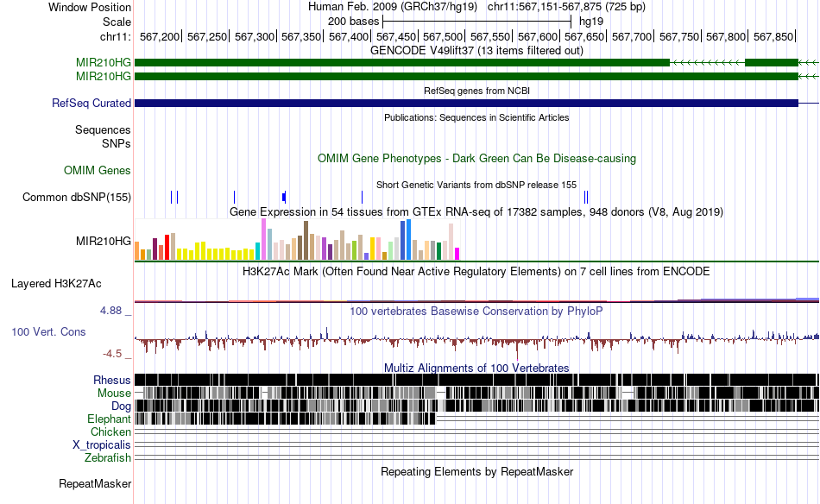Click the 4.88 PhyloP maximum value
The width and height of the screenshot is (820, 504).
110,311
